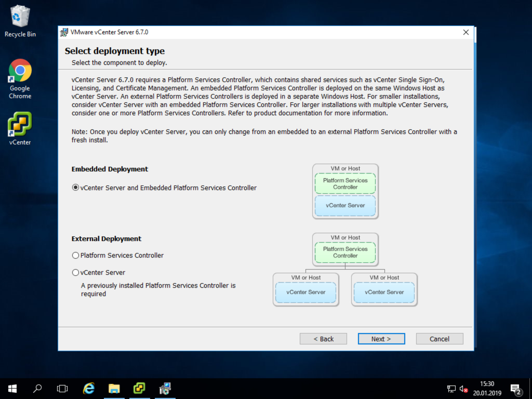Select Embedded Platform Services Controller option
532x399 pixels.
(76, 188)
